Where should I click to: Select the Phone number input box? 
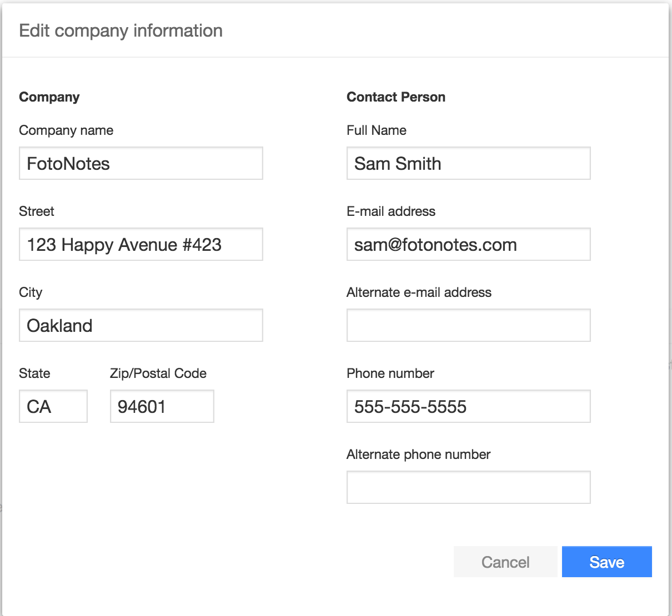[x=468, y=406]
